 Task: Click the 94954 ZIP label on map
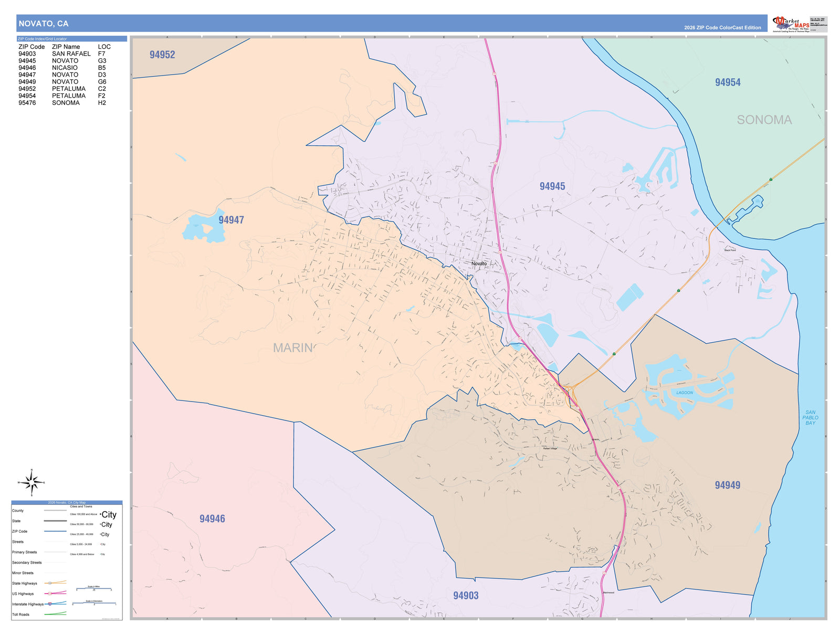tap(728, 82)
